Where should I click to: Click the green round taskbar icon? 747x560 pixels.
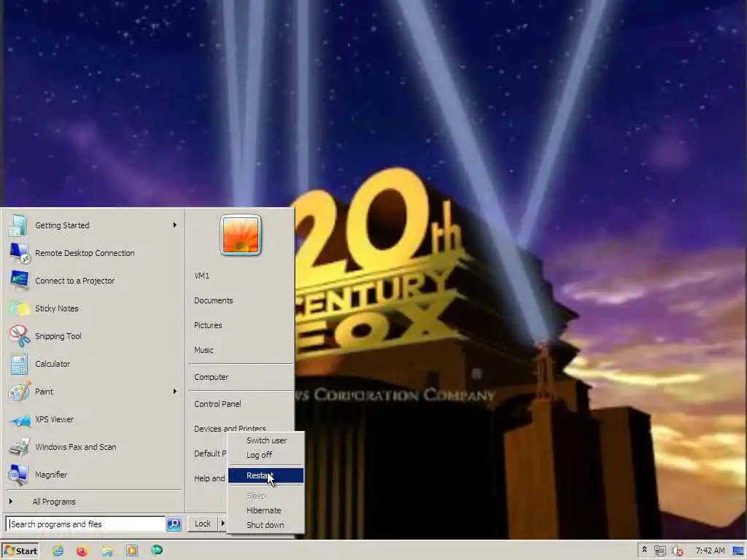[x=157, y=551]
